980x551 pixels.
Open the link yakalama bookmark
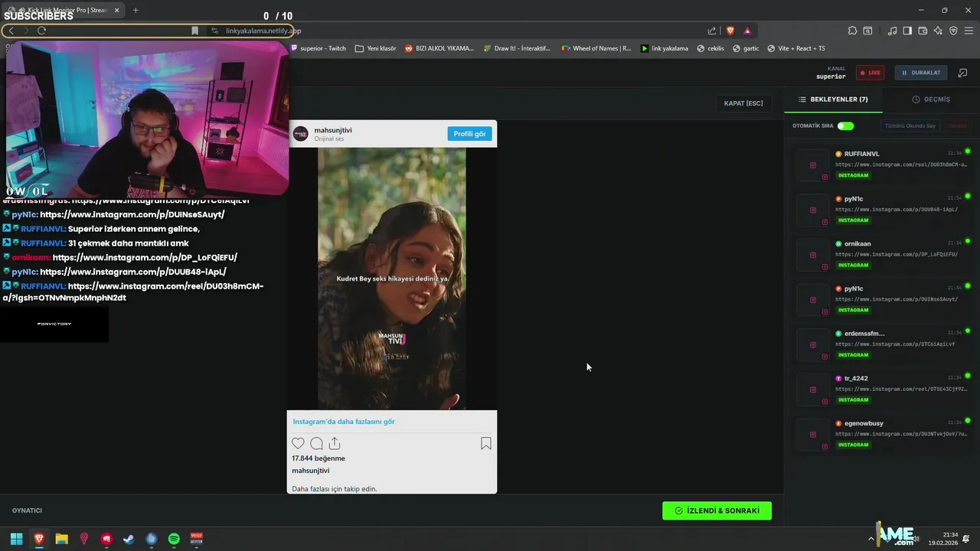665,48
